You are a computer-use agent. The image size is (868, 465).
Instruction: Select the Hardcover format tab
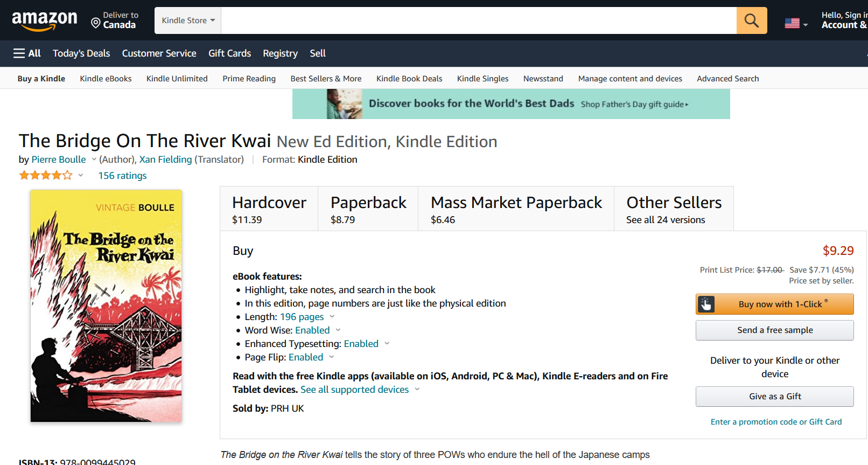(x=269, y=209)
